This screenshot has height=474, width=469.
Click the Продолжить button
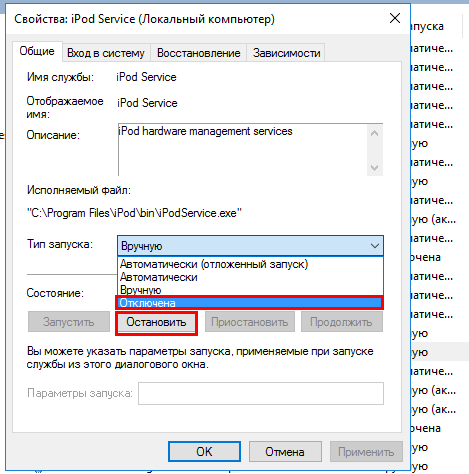[341, 322]
